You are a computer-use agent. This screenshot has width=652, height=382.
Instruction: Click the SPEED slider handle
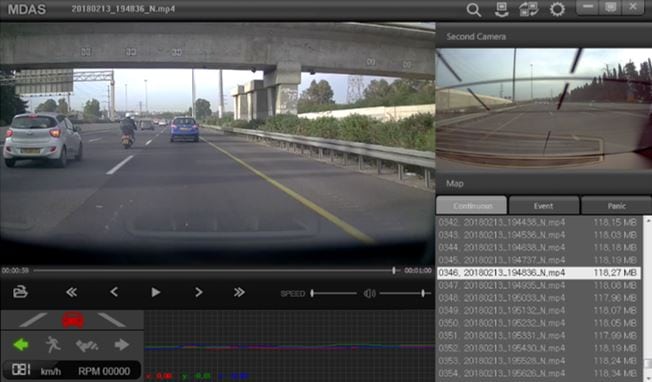[312, 293]
